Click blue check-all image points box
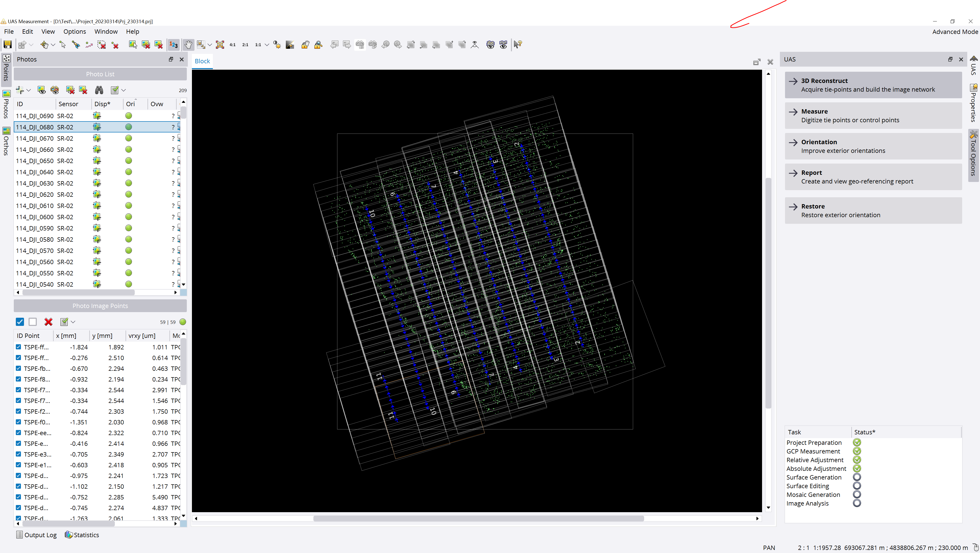Image resolution: width=980 pixels, height=553 pixels. pos(20,322)
